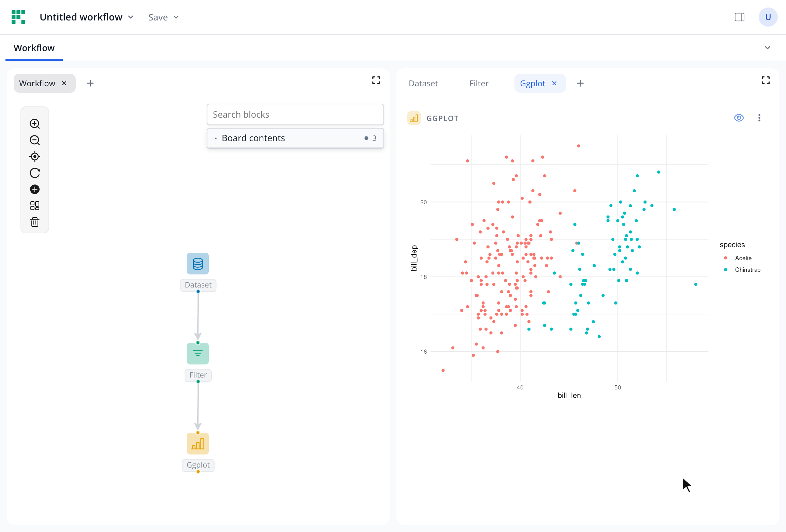This screenshot has width=786, height=532.
Task: Click the Filter node label on canvas
Action: click(198, 375)
